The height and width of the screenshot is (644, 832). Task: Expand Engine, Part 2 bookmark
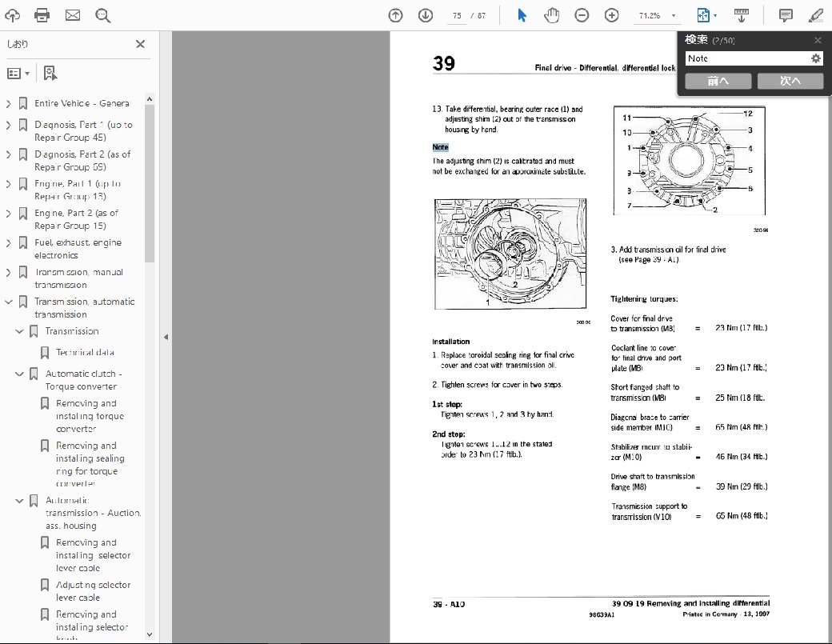point(8,214)
